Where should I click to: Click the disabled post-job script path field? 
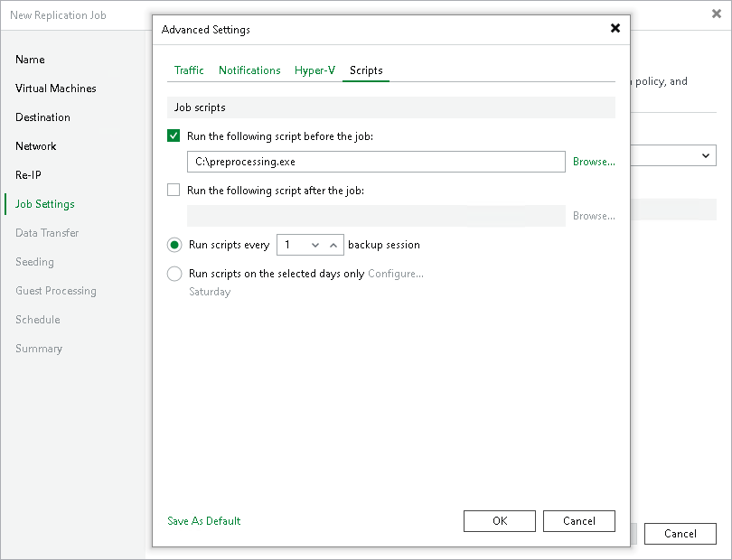point(376,216)
